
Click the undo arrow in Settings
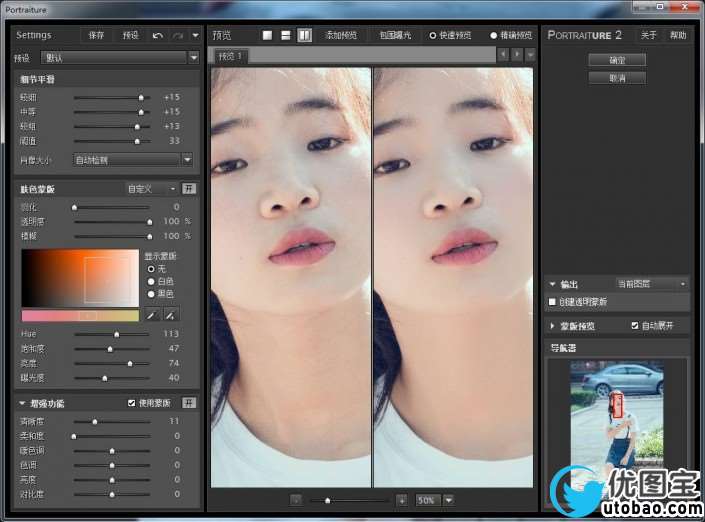[158, 35]
